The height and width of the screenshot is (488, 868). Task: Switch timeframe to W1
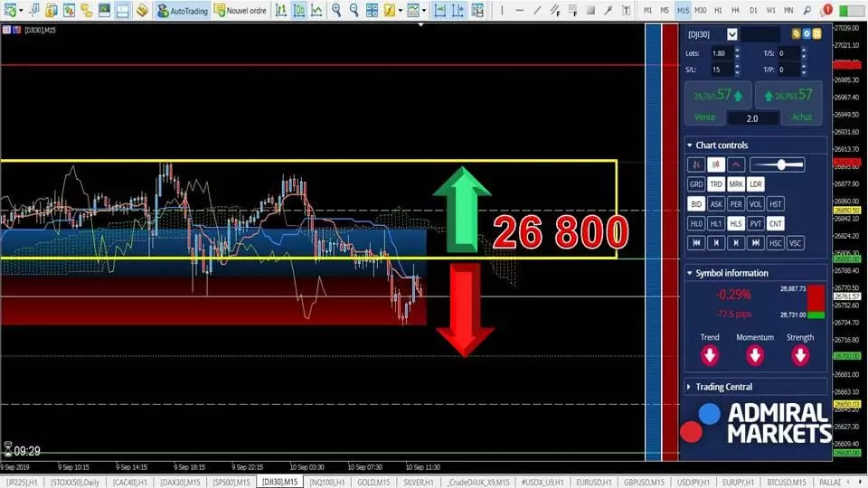click(770, 10)
